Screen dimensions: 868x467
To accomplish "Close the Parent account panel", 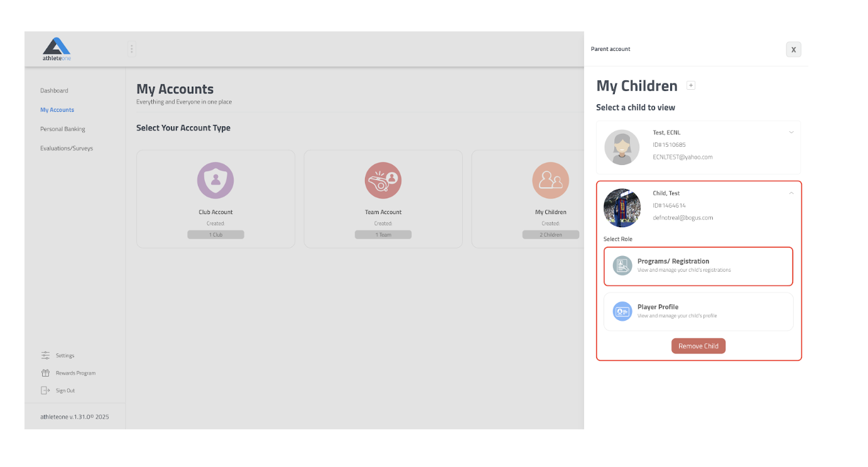I will coord(793,50).
